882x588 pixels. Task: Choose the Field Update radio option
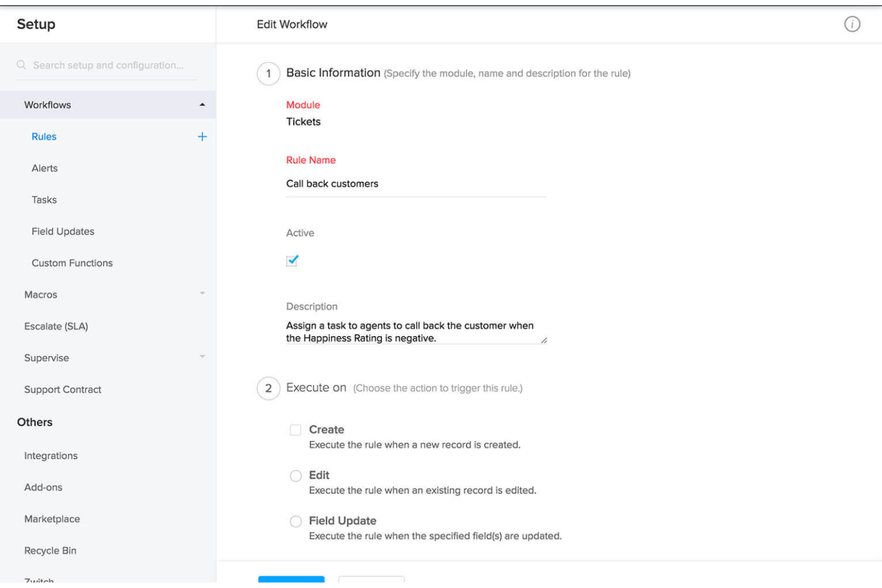[x=296, y=521]
